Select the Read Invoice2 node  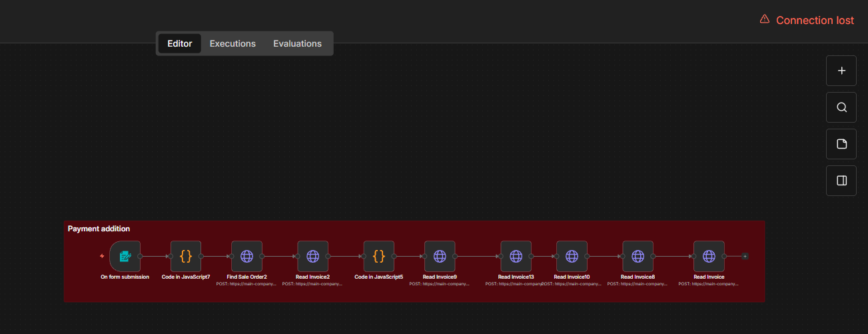coord(312,256)
